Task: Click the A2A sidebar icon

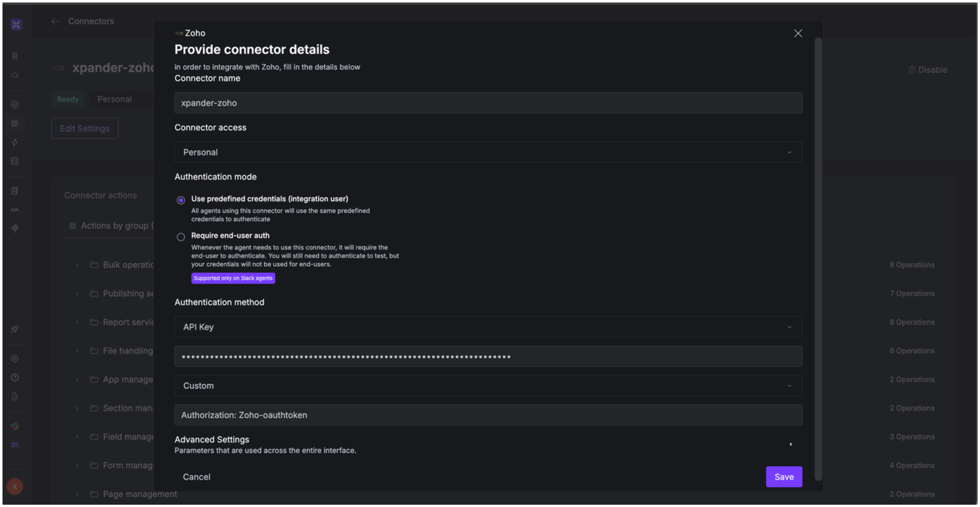Action: tap(15, 210)
